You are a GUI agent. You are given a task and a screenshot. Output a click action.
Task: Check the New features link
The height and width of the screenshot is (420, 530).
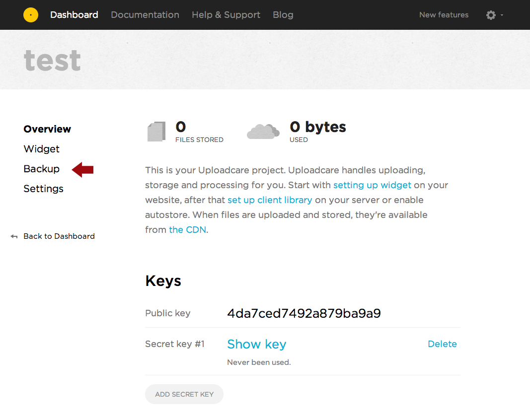[444, 15]
